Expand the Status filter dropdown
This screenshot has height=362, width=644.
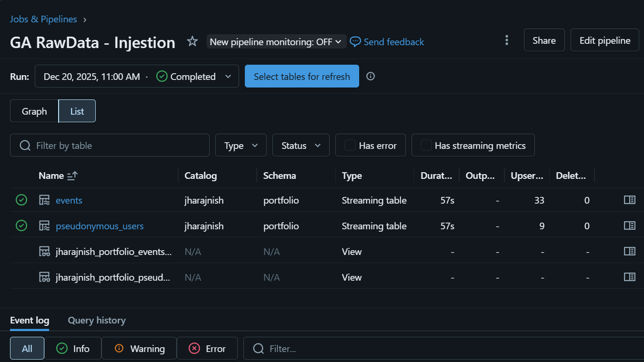pyautogui.click(x=301, y=146)
